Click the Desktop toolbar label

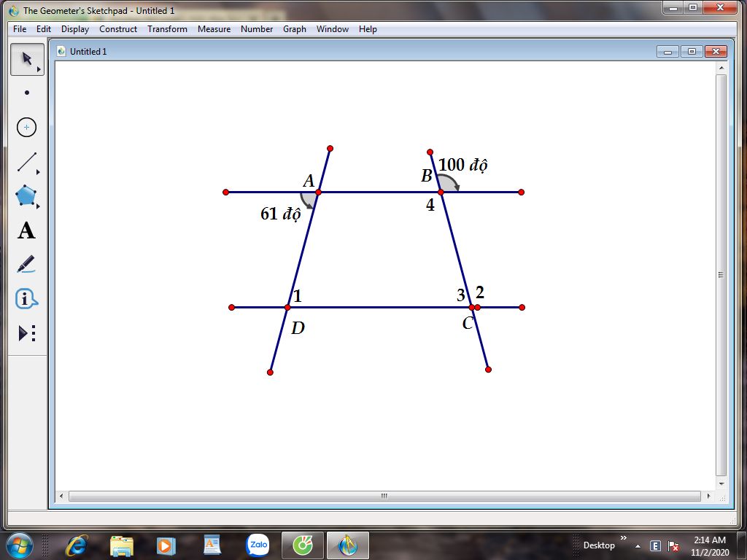point(599,545)
